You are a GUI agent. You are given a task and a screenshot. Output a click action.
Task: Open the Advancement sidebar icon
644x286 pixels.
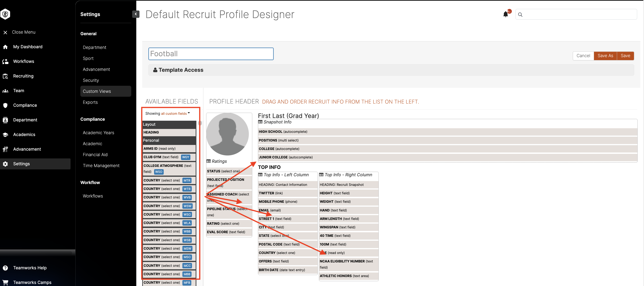(x=5, y=149)
